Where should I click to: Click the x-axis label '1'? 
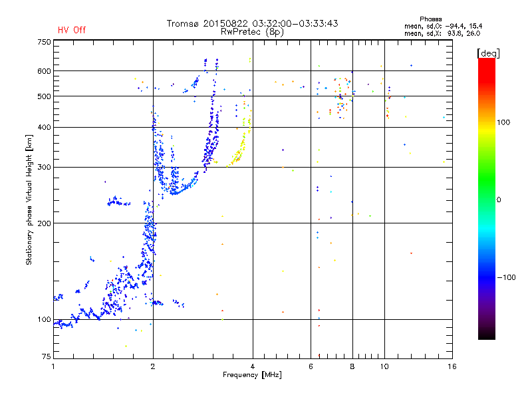(x=53, y=366)
